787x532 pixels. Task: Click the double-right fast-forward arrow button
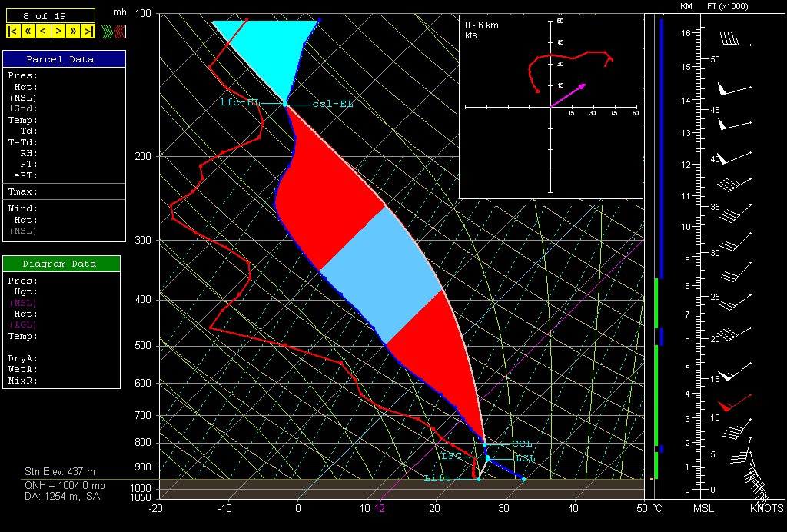pyautogui.click(x=73, y=32)
